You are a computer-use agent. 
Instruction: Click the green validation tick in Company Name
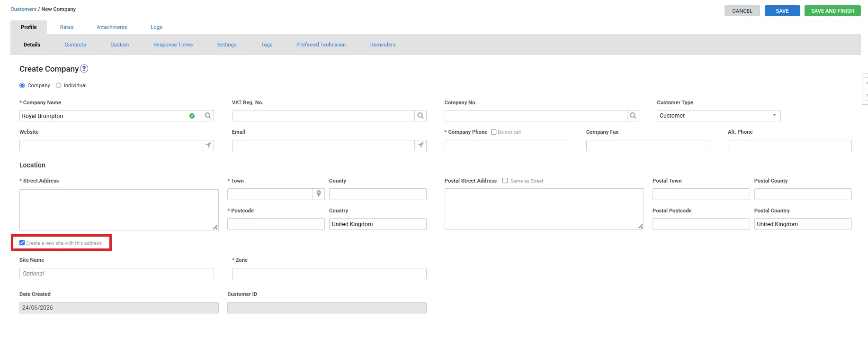point(192,116)
